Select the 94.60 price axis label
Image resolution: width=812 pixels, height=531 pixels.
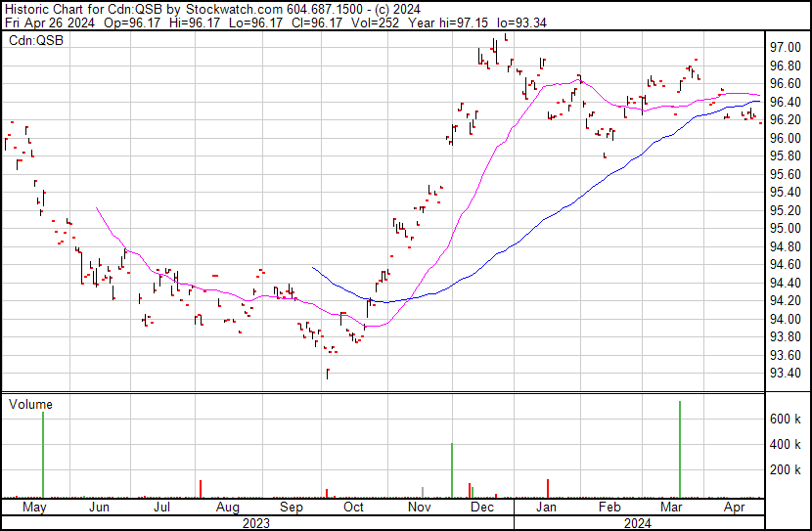(785, 265)
